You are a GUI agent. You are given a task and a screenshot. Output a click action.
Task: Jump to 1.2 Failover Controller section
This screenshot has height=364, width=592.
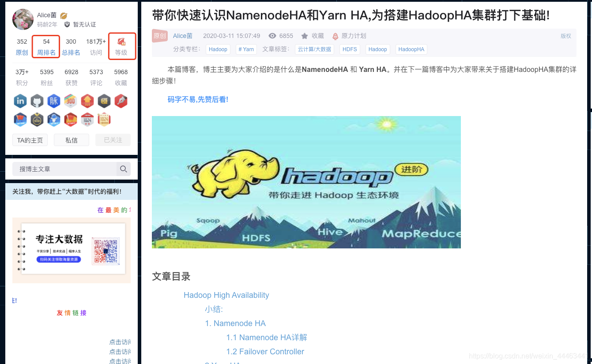coord(265,352)
